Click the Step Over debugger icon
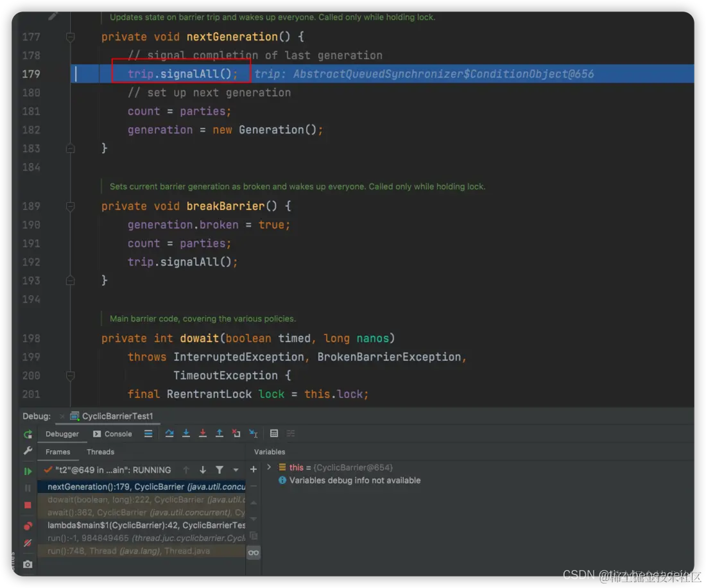Screen dimensions: 706x588 coord(169,433)
